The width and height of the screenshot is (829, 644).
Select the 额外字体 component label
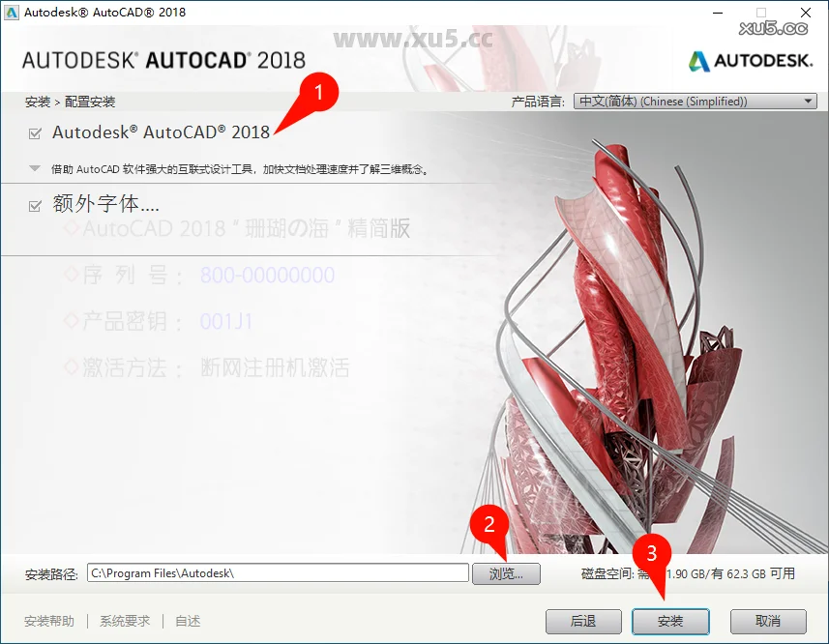pyautogui.click(x=105, y=204)
